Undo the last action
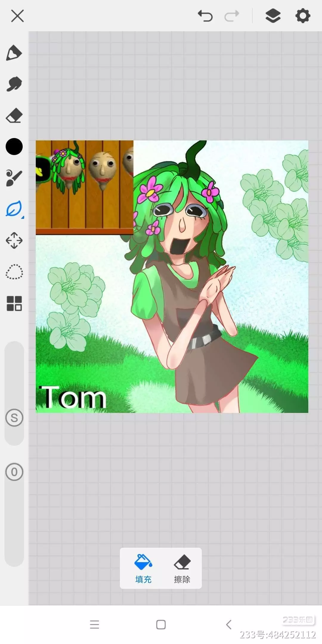The height and width of the screenshot is (644, 322). (x=205, y=16)
